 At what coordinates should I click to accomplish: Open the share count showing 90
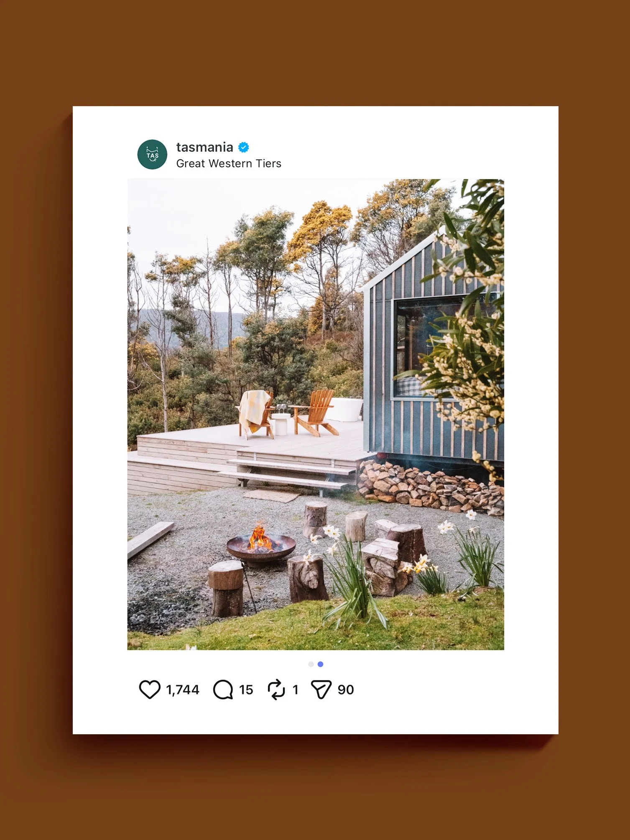coord(346,690)
